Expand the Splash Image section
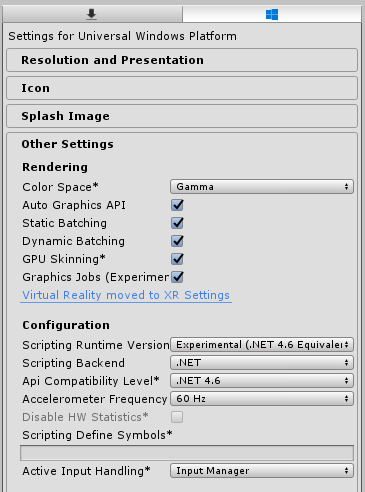365x492 pixels. click(182, 116)
